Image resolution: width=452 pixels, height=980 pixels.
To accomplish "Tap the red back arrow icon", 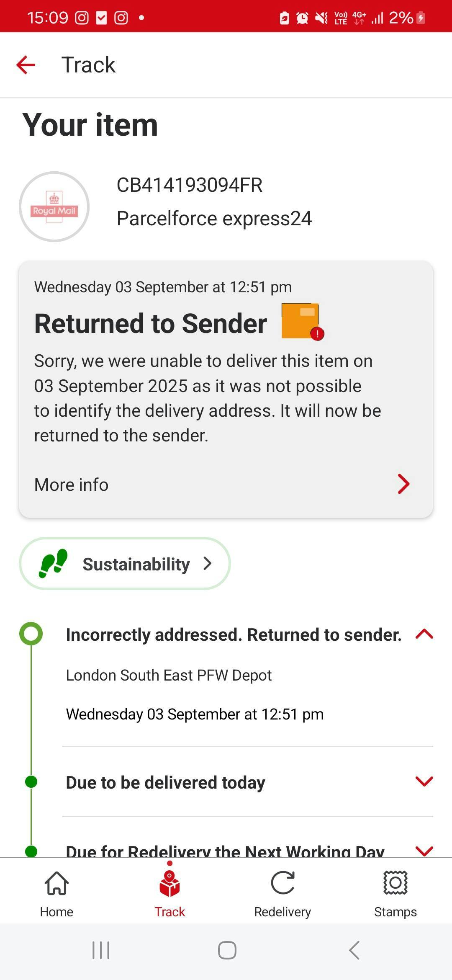I will (26, 65).
